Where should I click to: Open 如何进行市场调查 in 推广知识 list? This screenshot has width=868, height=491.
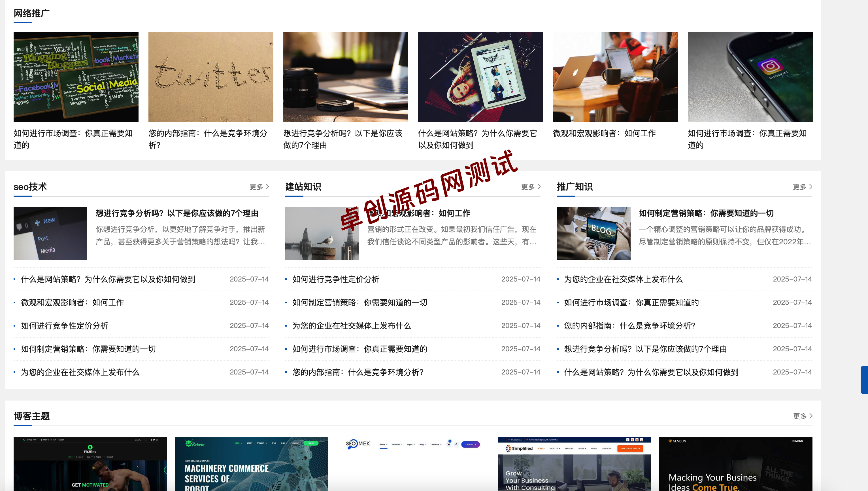tap(631, 302)
